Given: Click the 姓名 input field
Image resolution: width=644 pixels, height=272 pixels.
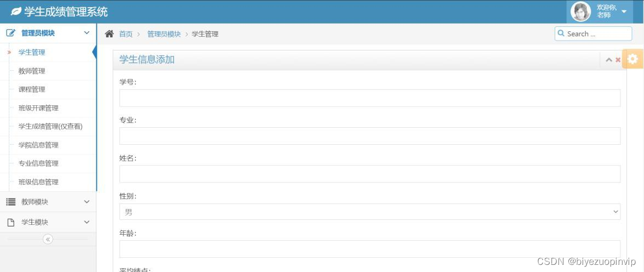Looking at the screenshot, I should (369, 174).
